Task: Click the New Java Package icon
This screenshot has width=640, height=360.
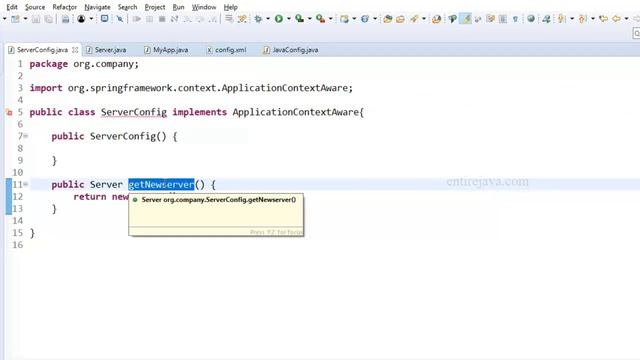Action: (344, 19)
